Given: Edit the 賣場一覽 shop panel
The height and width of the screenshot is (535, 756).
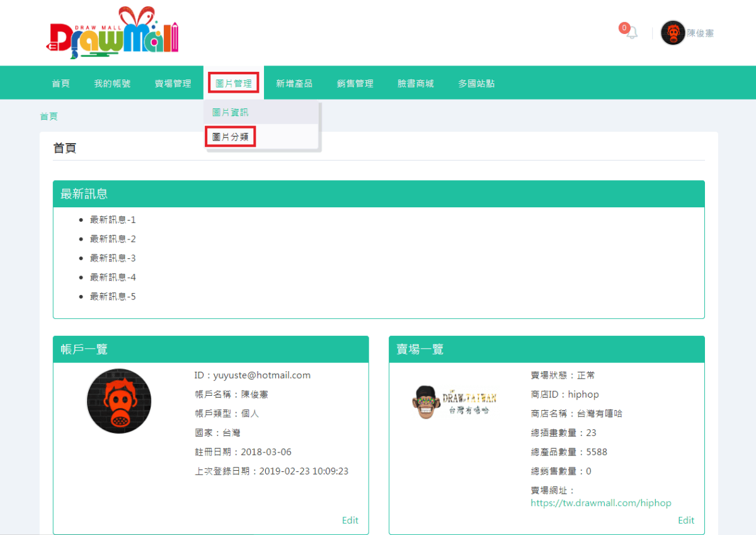Looking at the screenshot, I should coord(686,520).
